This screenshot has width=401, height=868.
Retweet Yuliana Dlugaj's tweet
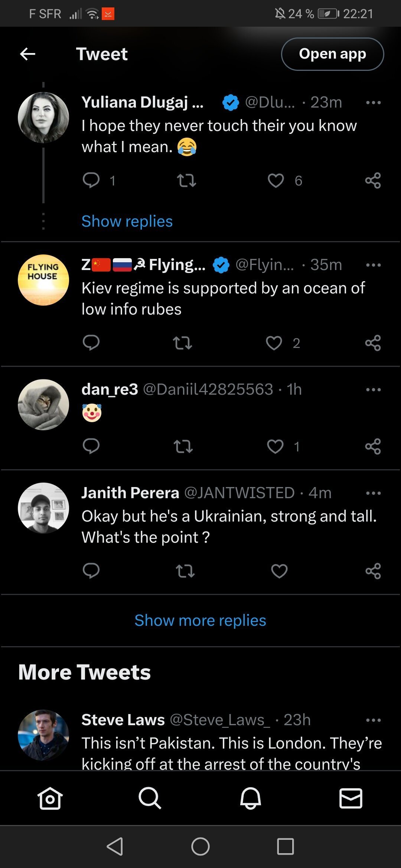186,181
